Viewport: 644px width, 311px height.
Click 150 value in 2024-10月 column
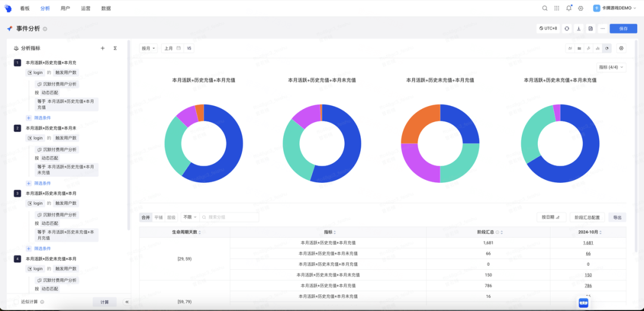588,275
